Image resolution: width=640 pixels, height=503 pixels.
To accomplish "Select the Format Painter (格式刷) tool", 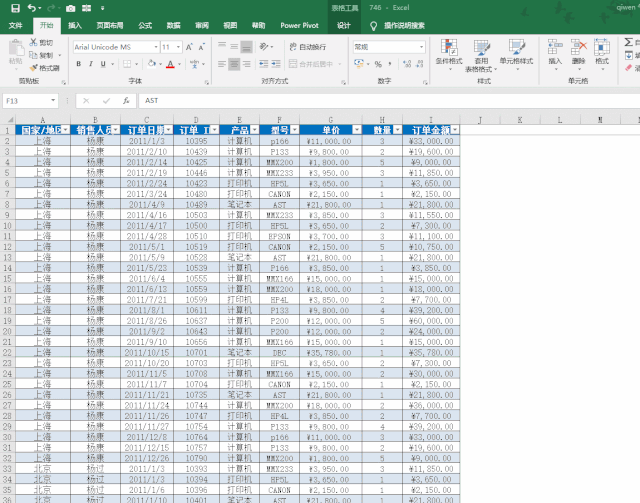I will pos(46,68).
